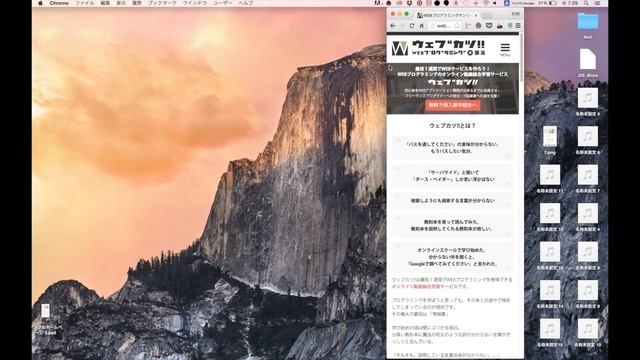Click the green extension icon in toolbar
Image resolution: width=640 pixels, height=360 pixels.
pos(510,26)
